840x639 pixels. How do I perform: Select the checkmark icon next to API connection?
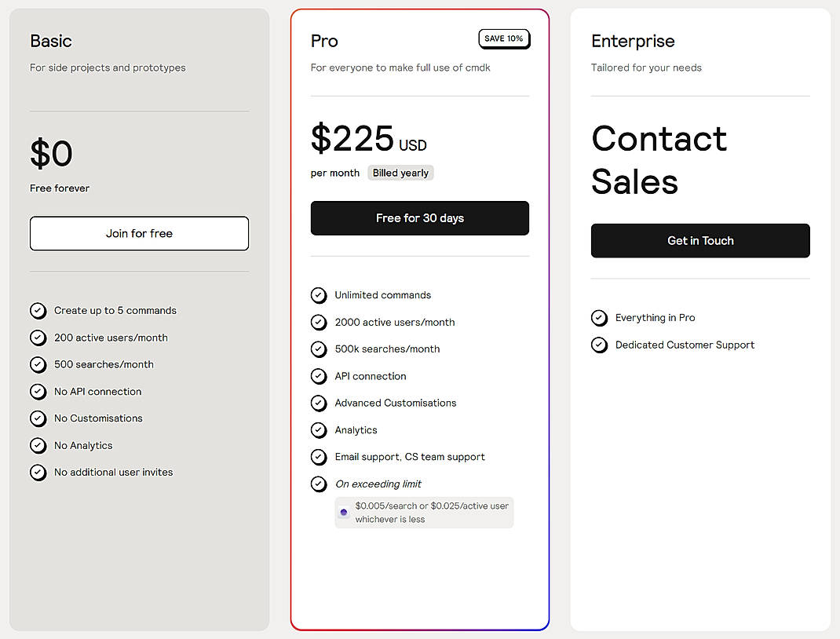pos(319,376)
